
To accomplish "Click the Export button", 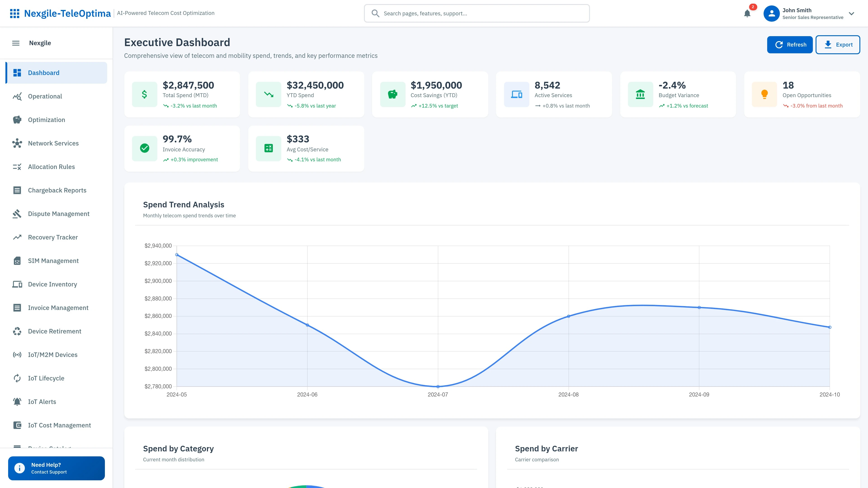I will 838,45.
